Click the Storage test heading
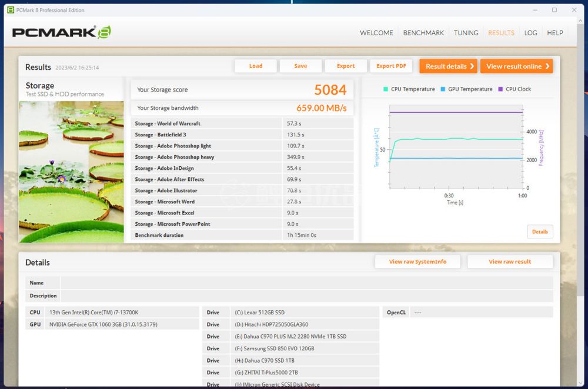The width and height of the screenshot is (588, 389). pyautogui.click(x=40, y=85)
